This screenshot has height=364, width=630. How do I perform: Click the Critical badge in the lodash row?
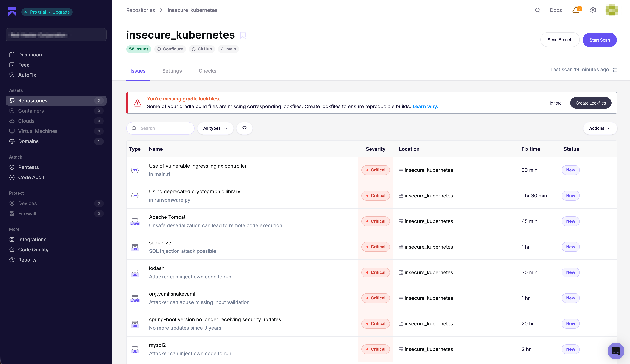pos(376,272)
